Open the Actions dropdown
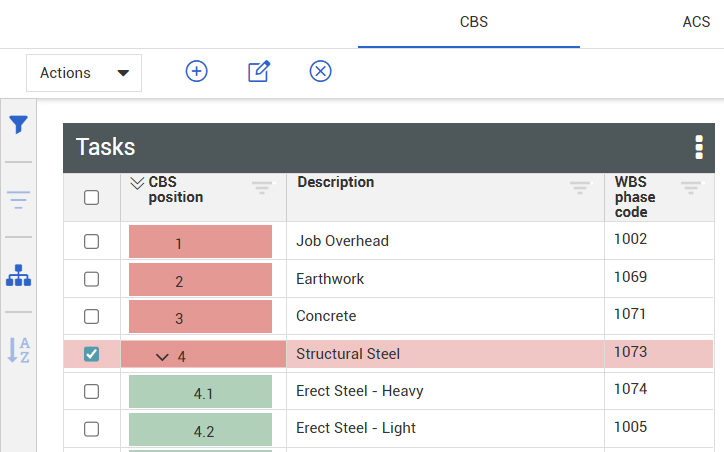 click(x=84, y=73)
